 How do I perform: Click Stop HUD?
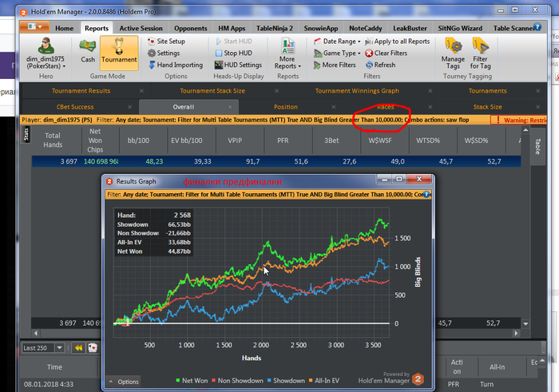click(x=234, y=53)
